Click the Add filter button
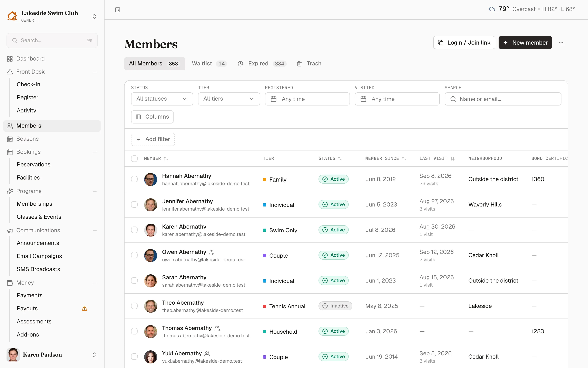588x368 pixels. [x=153, y=139]
